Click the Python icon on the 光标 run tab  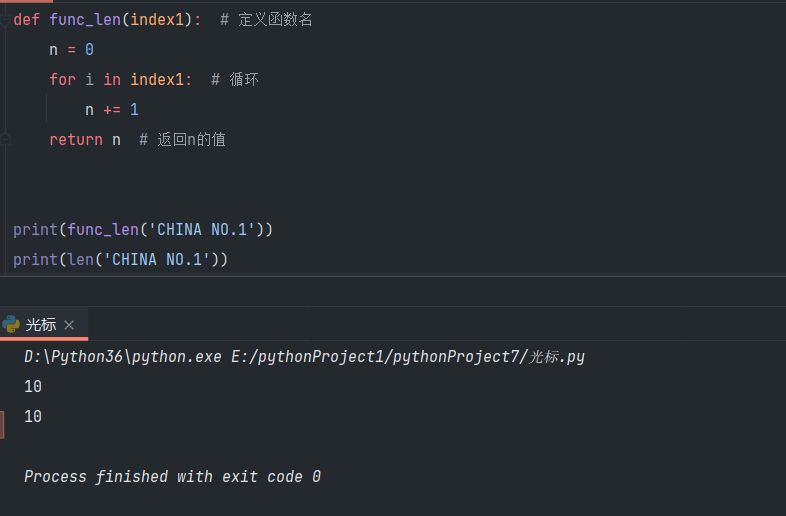(12, 325)
